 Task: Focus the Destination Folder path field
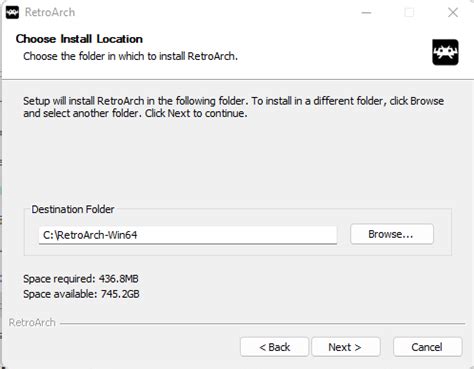tap(188, 235)
